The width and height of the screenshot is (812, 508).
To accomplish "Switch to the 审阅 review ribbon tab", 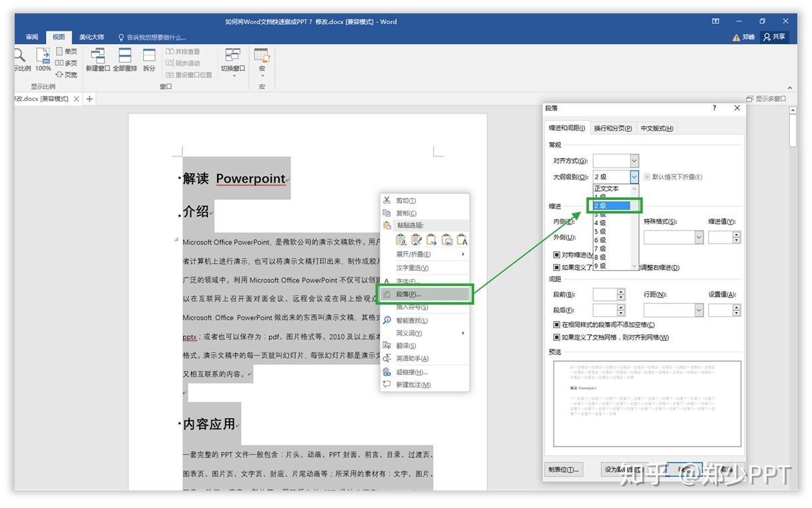I will tap(32, 37).
